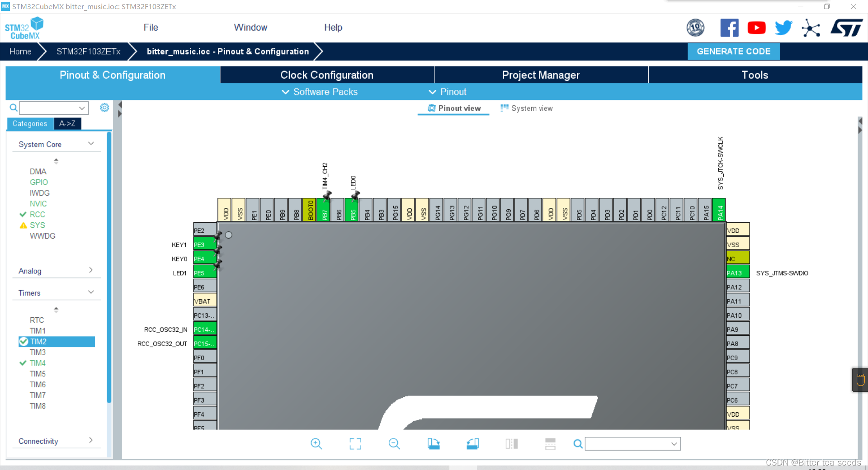Click sort arrows under System Core
The image size is (868, 470).
click(56, 160)
